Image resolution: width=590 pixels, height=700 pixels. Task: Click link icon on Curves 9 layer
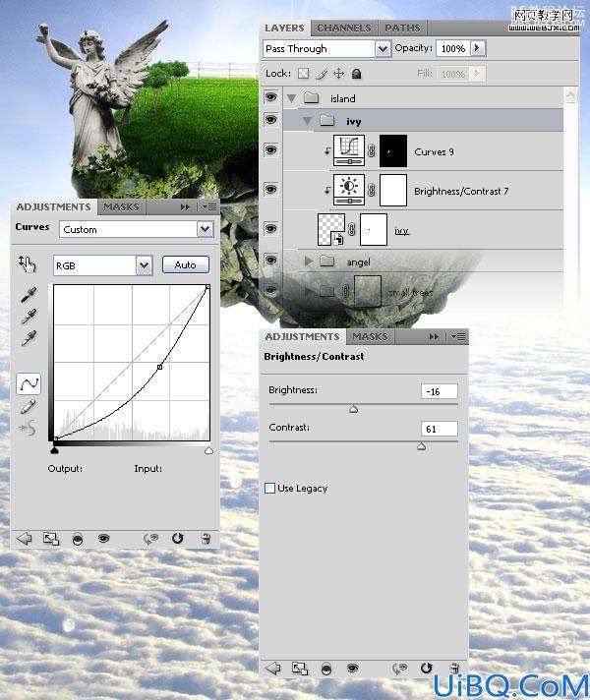pos(371,150)
